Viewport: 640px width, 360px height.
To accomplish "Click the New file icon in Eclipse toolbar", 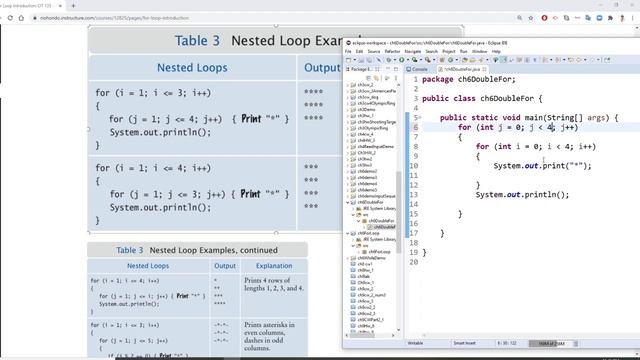I will coord(348,60).
